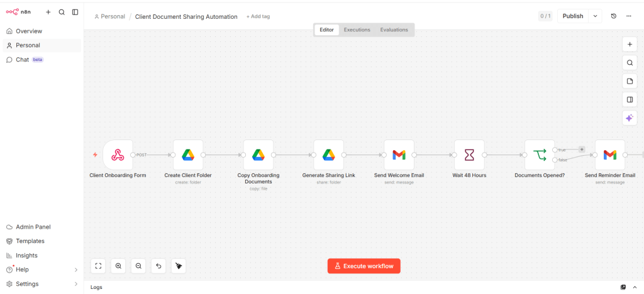Click workflow name Client Document Sharing Automation
Image resolution: width=644 pixels, height=294 pixels.
coord(186,17)
